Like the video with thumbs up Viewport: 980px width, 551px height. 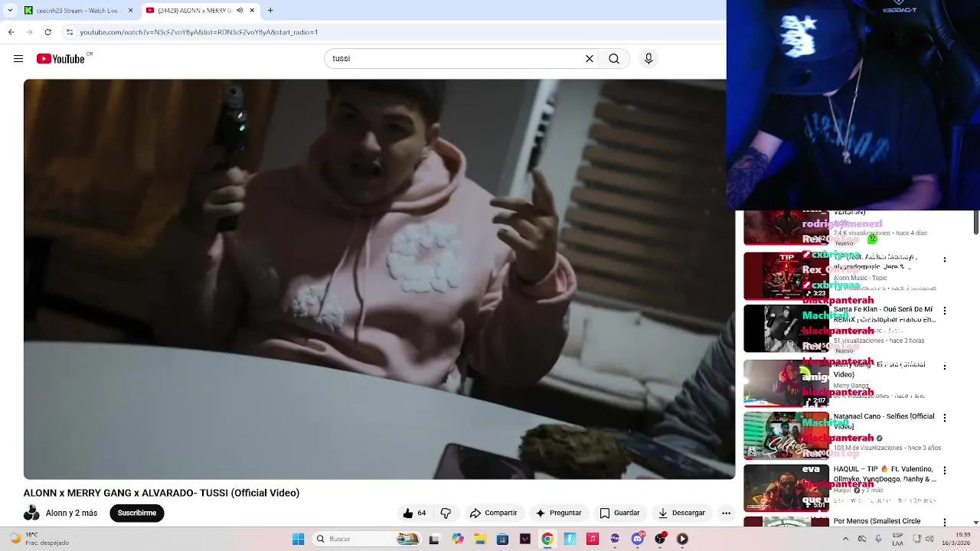tap(414, 513)
